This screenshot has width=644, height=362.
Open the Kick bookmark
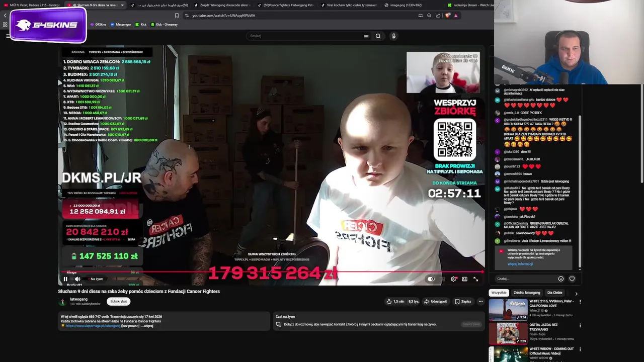(x=141, y=24)
